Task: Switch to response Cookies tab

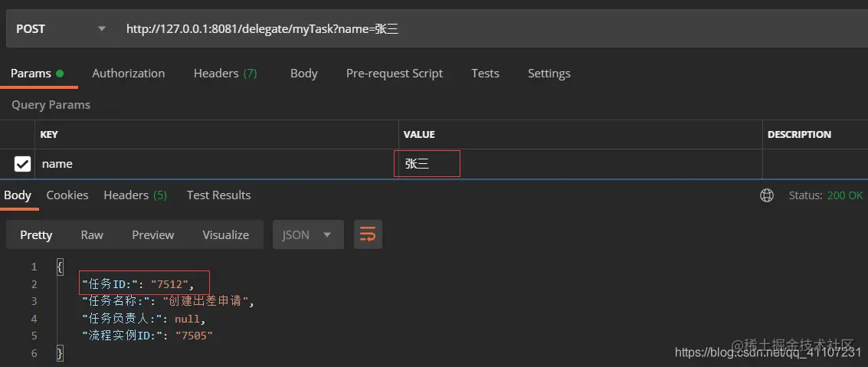Action: pos(67,195)
